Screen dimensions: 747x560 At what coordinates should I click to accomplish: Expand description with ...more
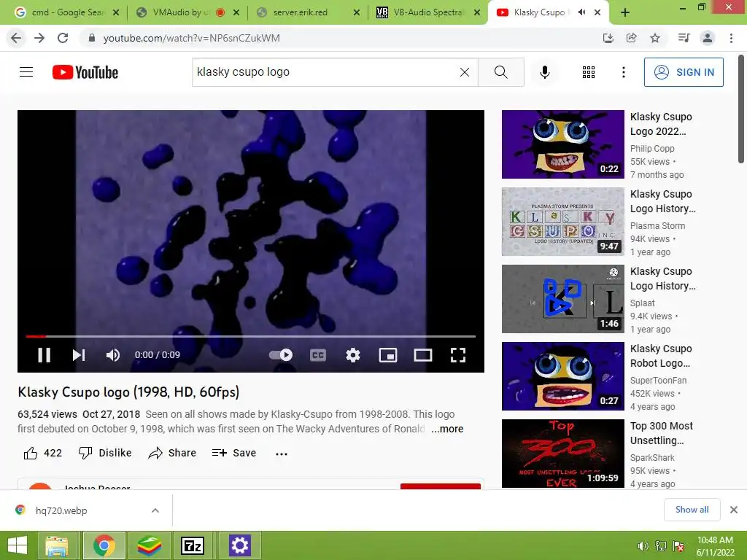(x=447, y=429)
